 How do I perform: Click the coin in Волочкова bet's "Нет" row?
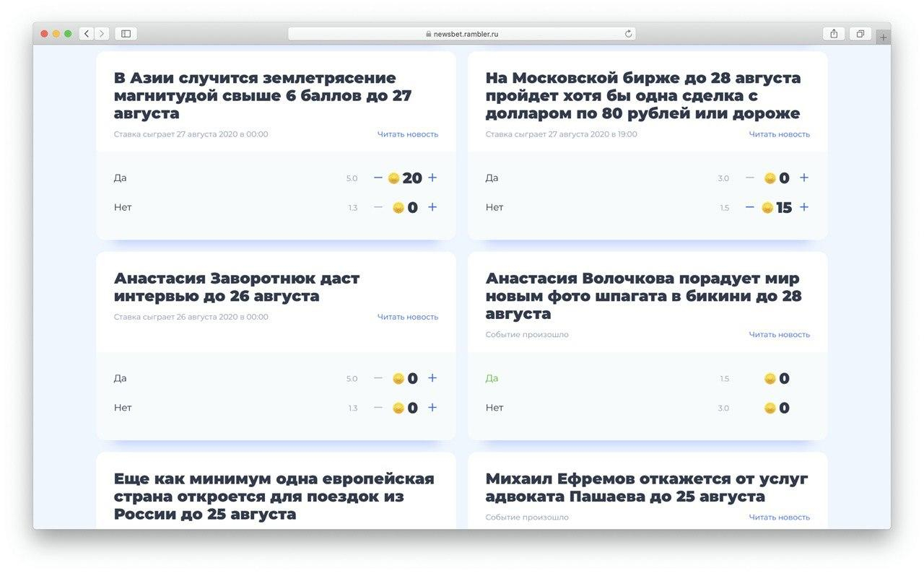click(x=770, y=408)
